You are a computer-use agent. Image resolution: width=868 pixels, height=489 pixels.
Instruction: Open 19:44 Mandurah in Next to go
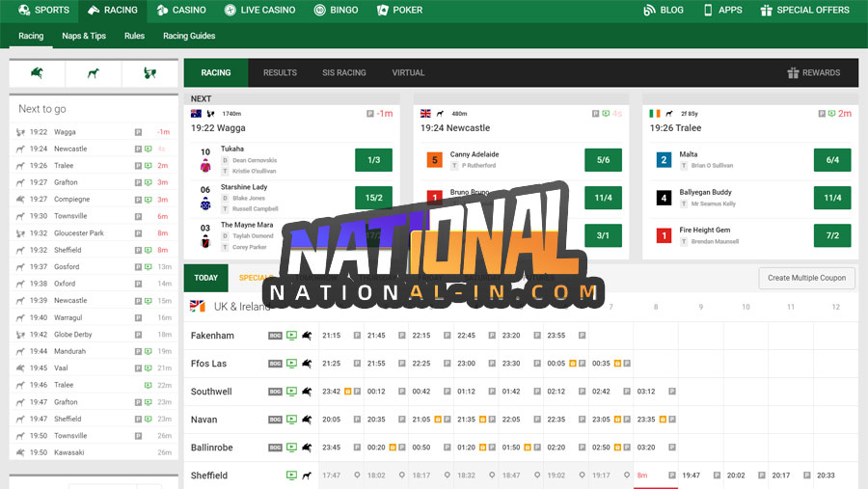point(94,351)
